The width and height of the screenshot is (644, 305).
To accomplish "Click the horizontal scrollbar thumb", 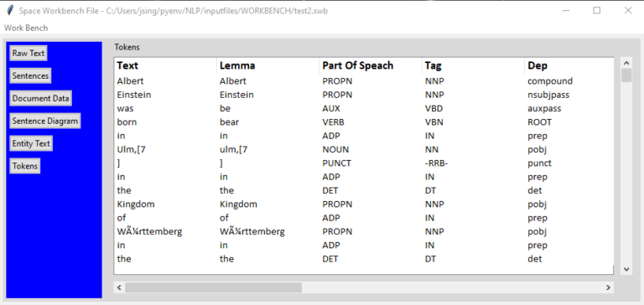I will 214,287.
